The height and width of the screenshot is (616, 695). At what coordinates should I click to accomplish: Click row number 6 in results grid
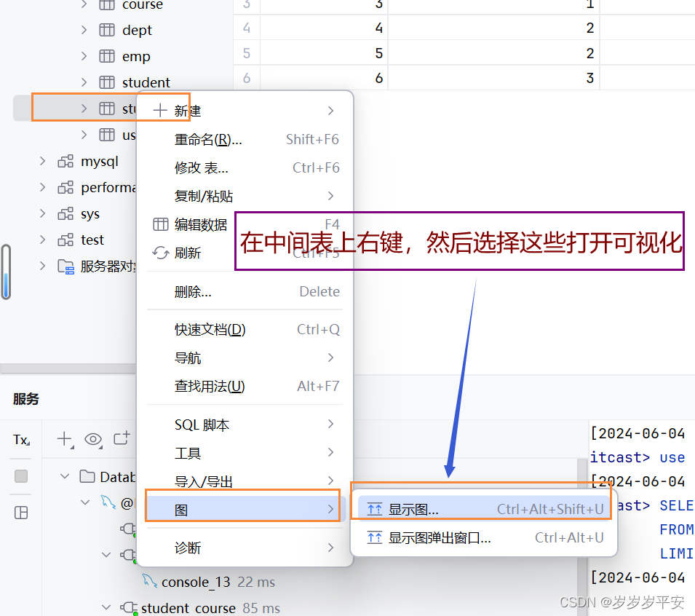[247, 78]
